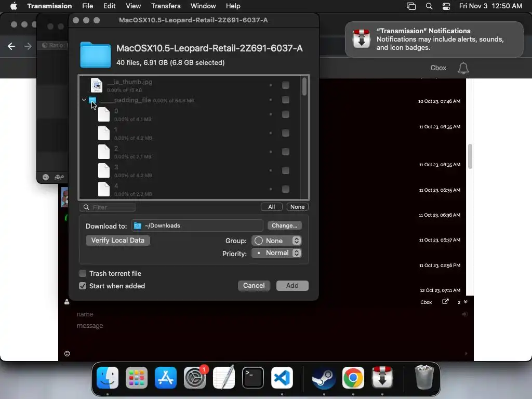Click the Downloads folder icon in path
The image size is (532, 399).
pos(137,225)
